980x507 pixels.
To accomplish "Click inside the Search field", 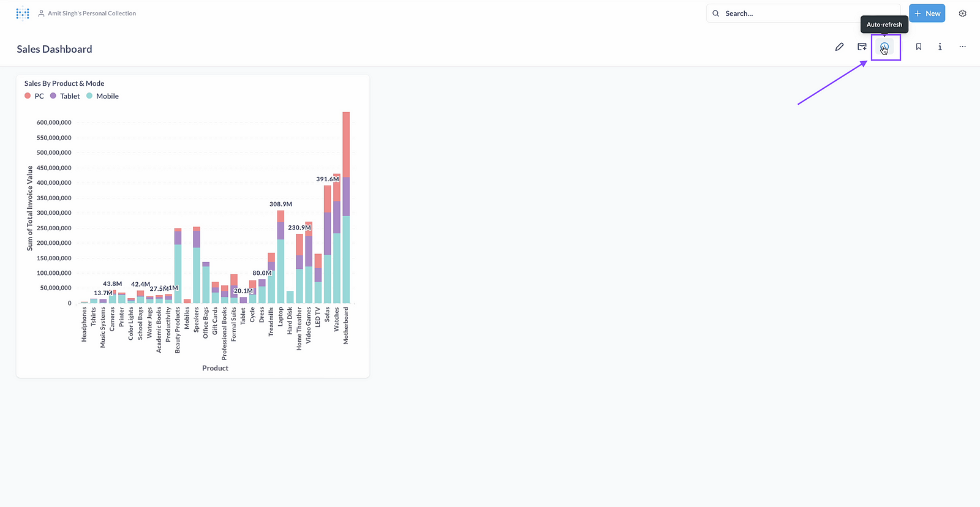I will pyautogui.click(x=802, y=13).
